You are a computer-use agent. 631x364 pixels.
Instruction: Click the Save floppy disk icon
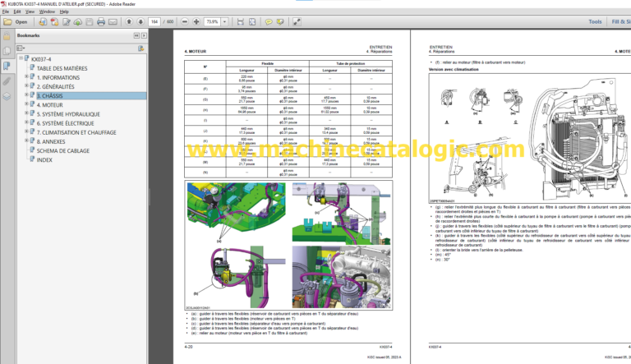[x=90, y=21]
